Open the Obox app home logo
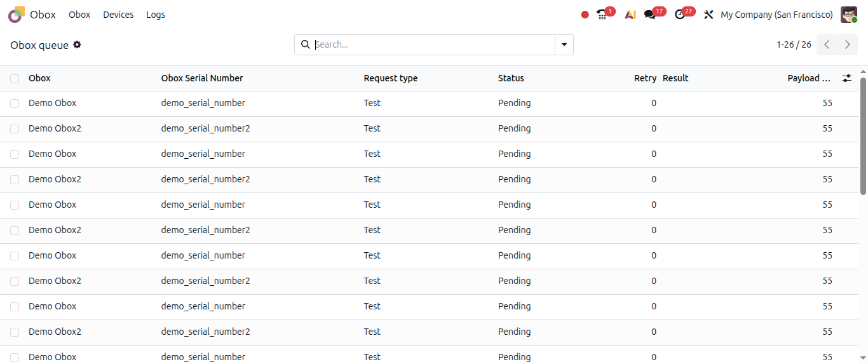This screenshot has height=364, width=868. coord(17,14)
